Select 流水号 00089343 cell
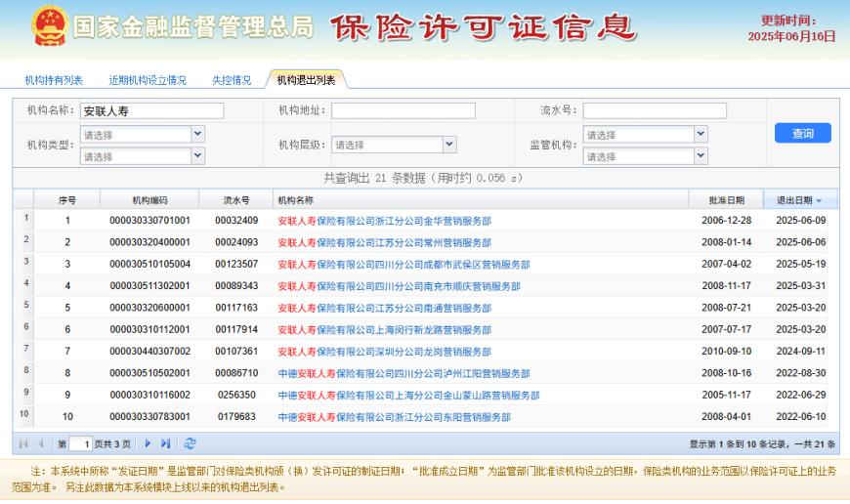Viewport: 850px width, 504px height. point(236,285)
